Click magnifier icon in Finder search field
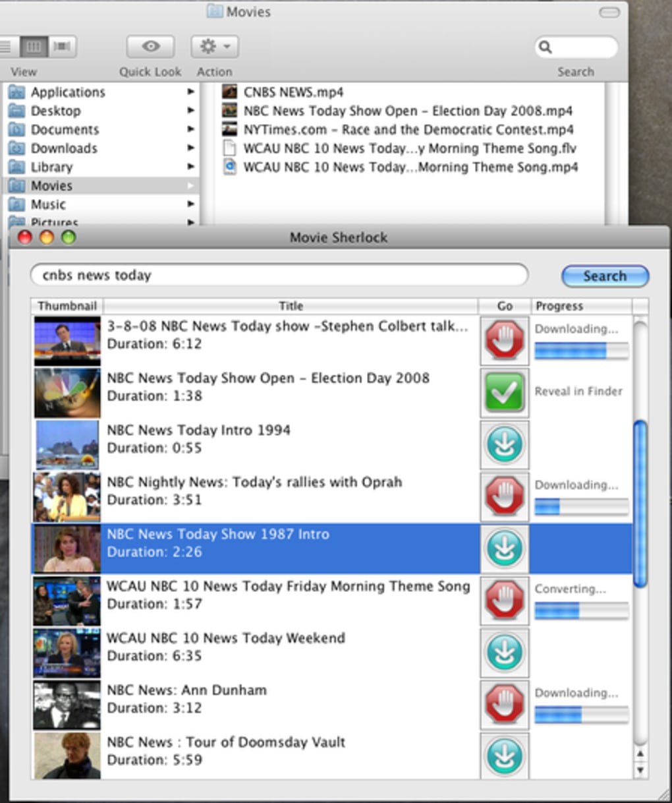This screenshot has width=672, height=803. click(546, 47)
